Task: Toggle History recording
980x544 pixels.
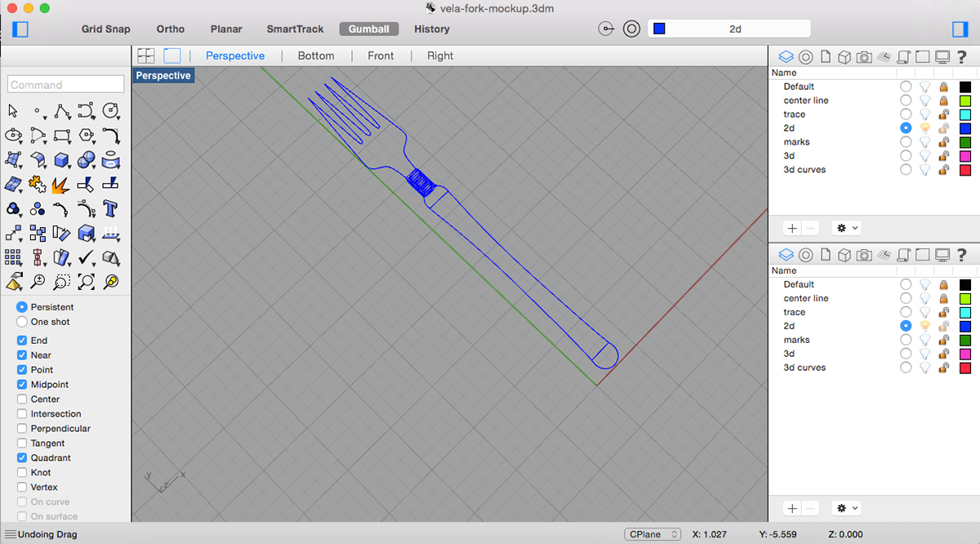Action: tap(432, 29)
